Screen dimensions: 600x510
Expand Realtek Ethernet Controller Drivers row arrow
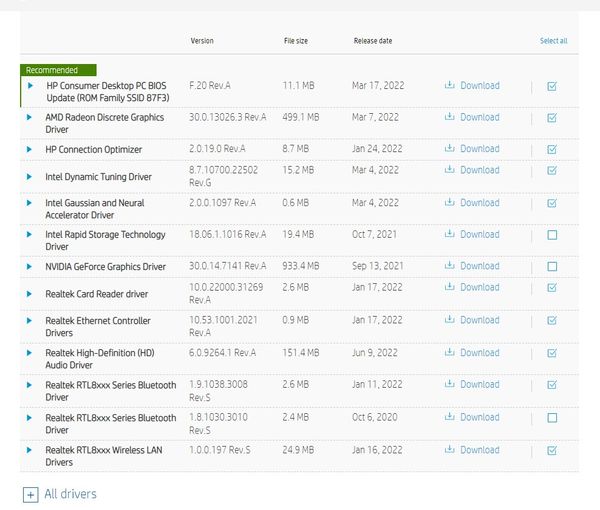(29, 321)
